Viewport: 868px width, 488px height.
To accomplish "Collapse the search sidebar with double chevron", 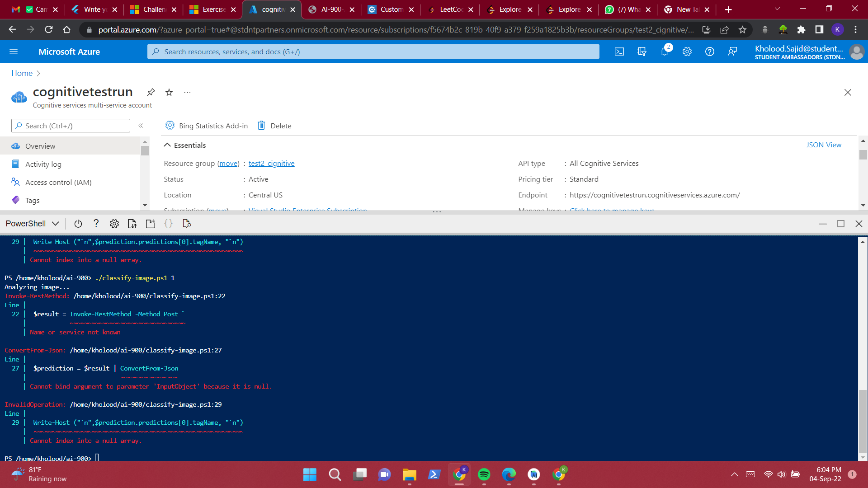I will point(141,126).
